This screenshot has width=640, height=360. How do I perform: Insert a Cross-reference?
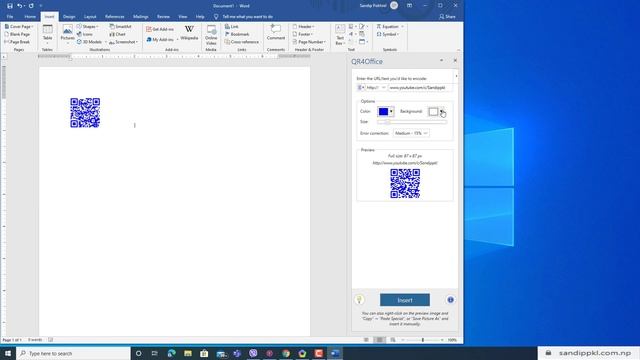pyautogui.click(x=242, y=42)
